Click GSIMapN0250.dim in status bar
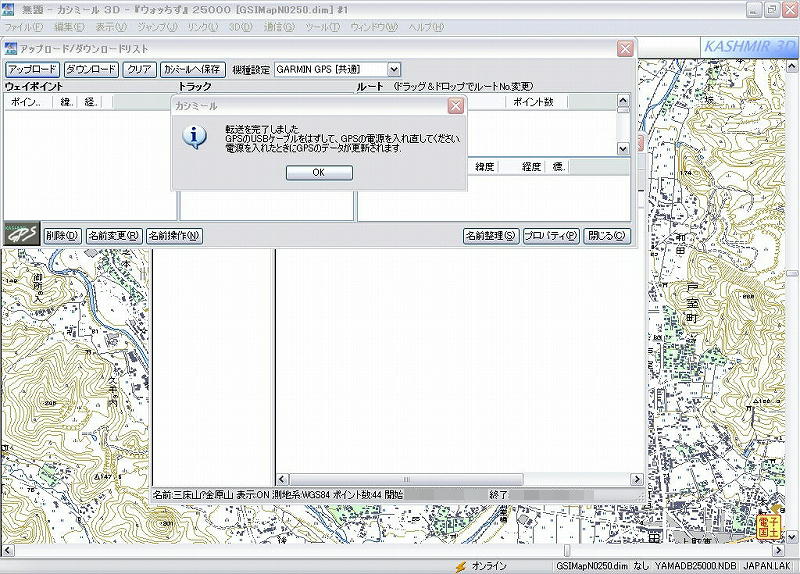The width and height of the screenshot is (800, 574). pos(592,566)
